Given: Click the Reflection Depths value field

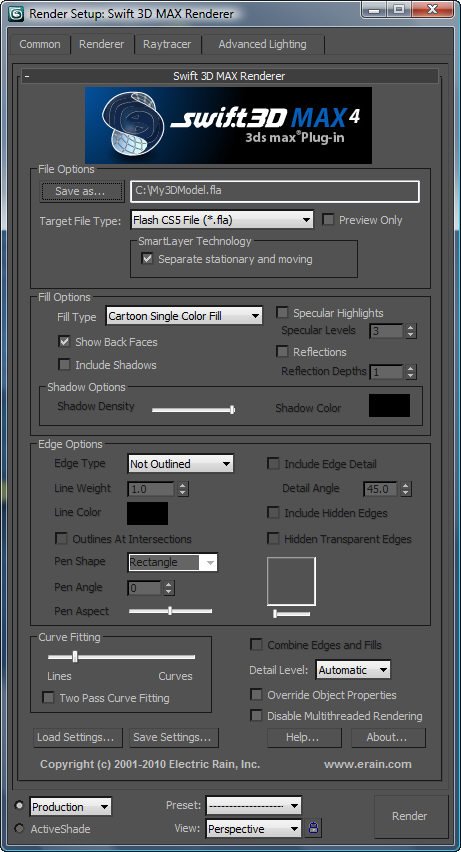Looking at the screenshot, I should [x=387, y=372].
